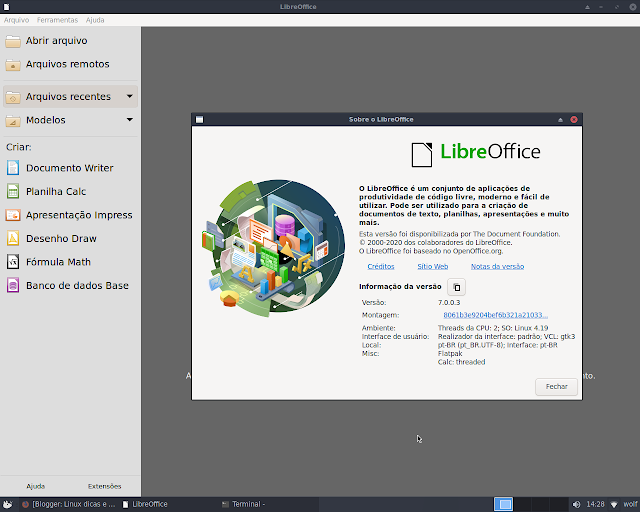Click version number 7.0.0.3 text
The width and height of the screenshot is (640, 512).
(x=449, y=303)
